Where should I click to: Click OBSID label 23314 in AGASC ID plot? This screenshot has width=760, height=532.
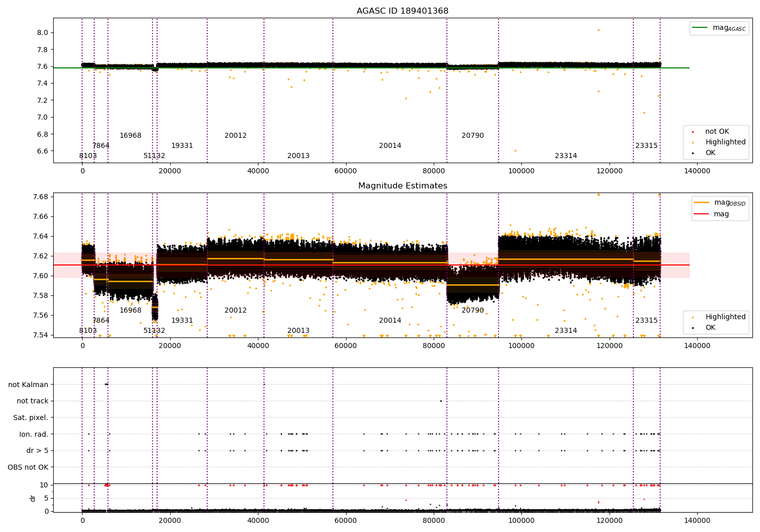[x=566, y=156]
